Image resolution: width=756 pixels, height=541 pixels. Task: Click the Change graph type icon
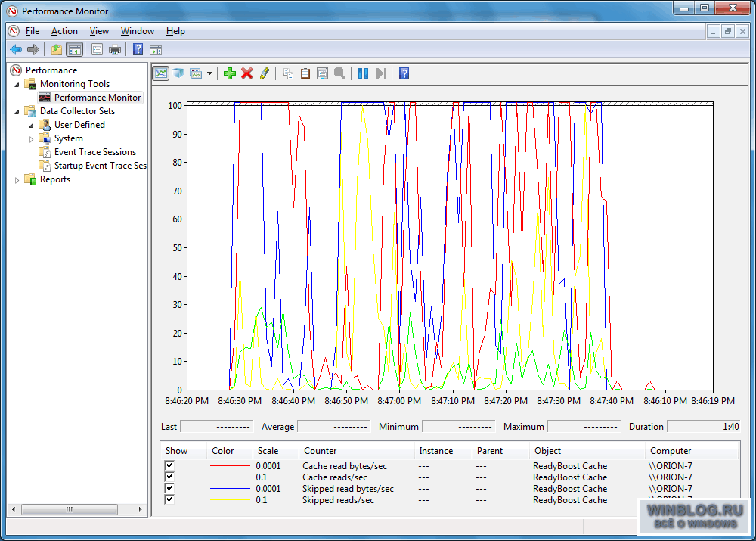click(x=196, y=73)
